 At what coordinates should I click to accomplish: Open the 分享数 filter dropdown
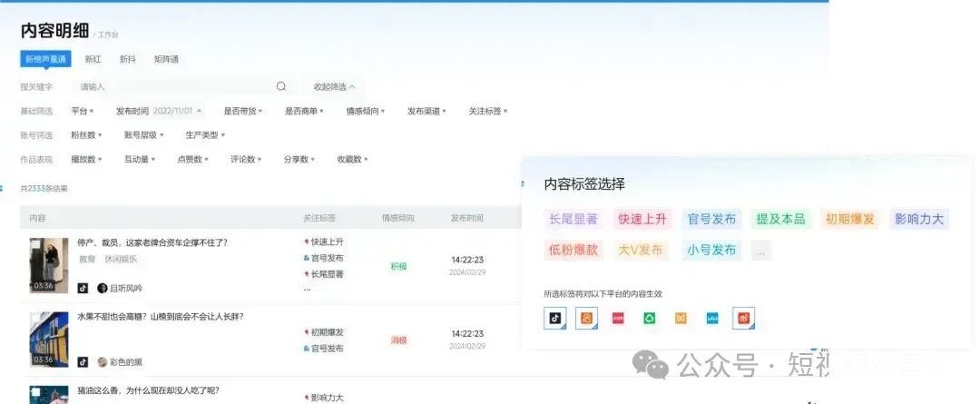(x=299, y=159)
